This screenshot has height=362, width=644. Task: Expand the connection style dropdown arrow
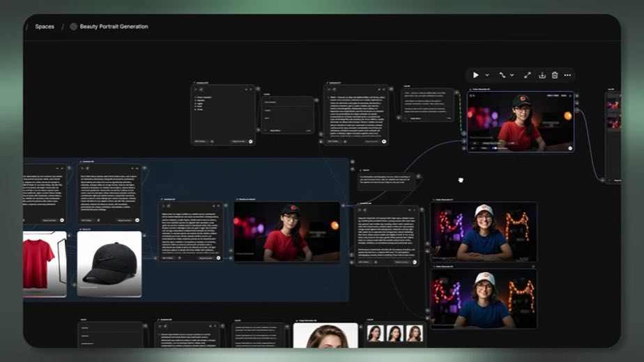512,75
